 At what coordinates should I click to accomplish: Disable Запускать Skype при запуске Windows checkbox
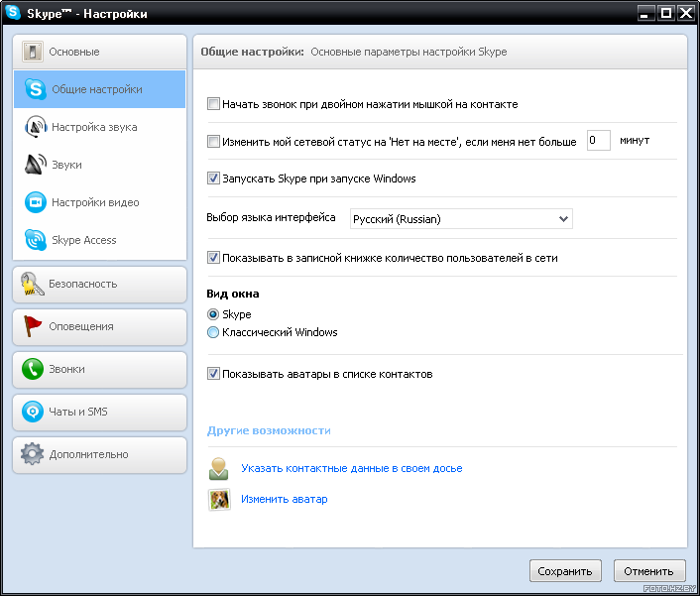point(213,179)
